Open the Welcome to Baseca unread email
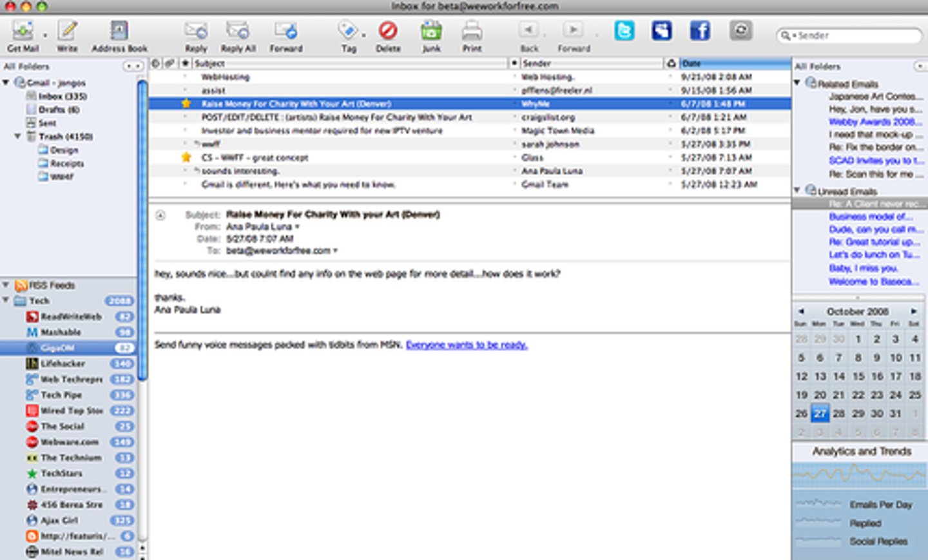The width and height of the screenshot is (928, 560). [x=874, y=282]
